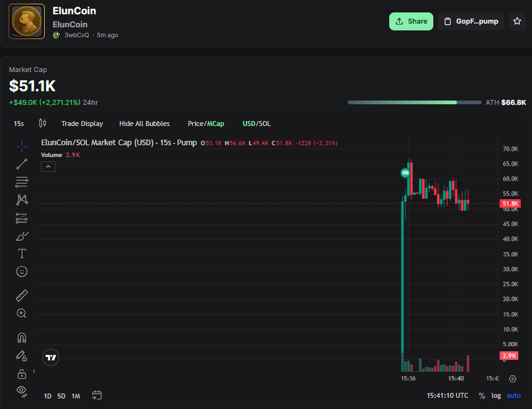This screenshot has height=409, width=532.
Task: Share ElunCoin using the Share button
Action: [411, 21]
